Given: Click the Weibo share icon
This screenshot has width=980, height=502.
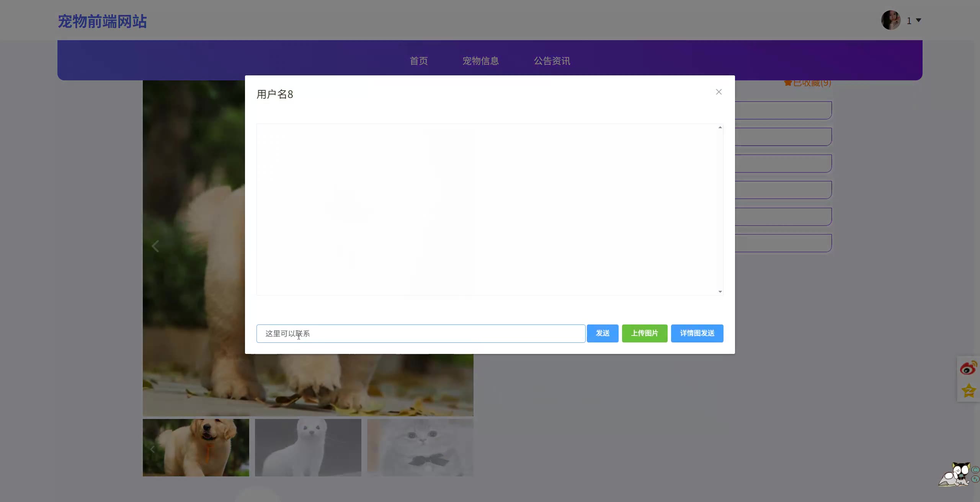Looking at the screenshot, I should click(968, 368).
